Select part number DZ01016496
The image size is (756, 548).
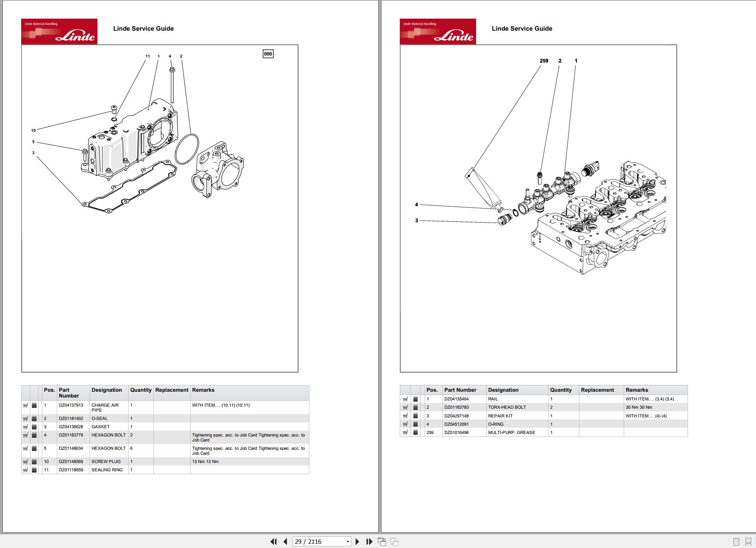457,432
